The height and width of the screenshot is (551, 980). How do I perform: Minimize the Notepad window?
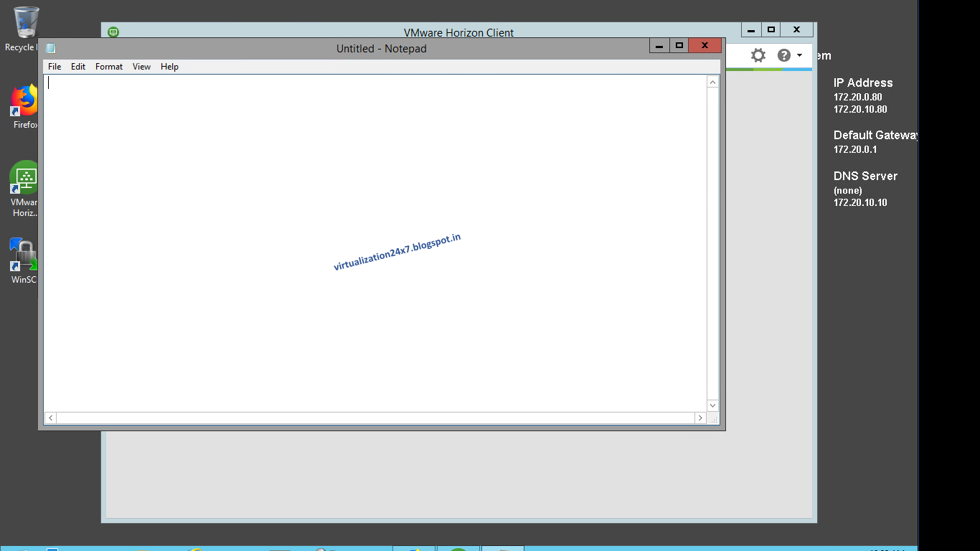click(x=659, y=46)
